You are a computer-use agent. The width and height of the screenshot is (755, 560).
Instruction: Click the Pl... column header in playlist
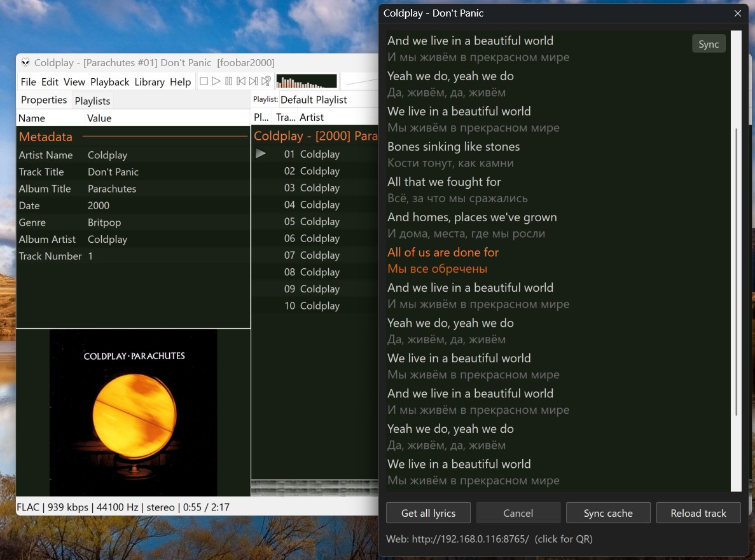[262, 117]
